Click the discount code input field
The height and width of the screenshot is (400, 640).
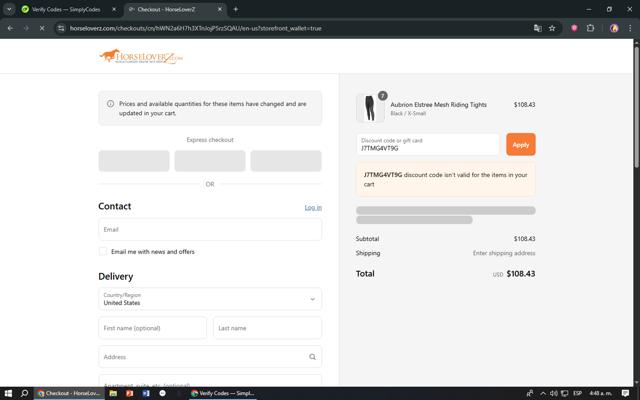point(427,144)
